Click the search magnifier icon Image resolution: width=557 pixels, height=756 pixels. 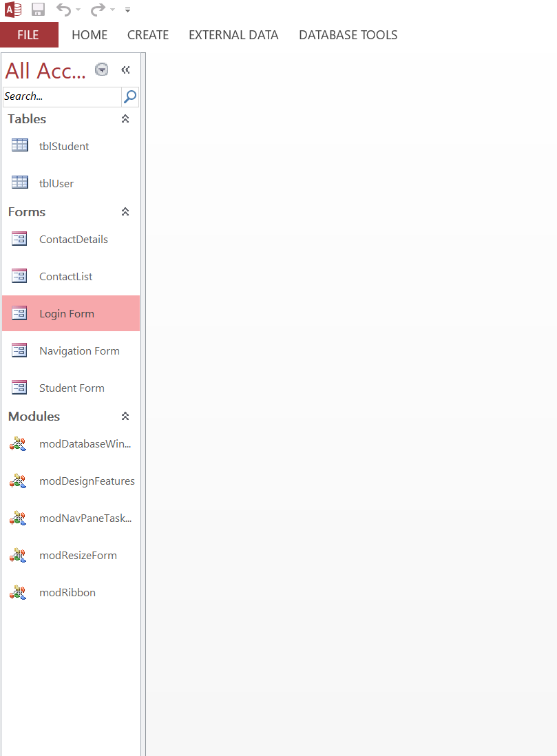(x=130, y=96)
